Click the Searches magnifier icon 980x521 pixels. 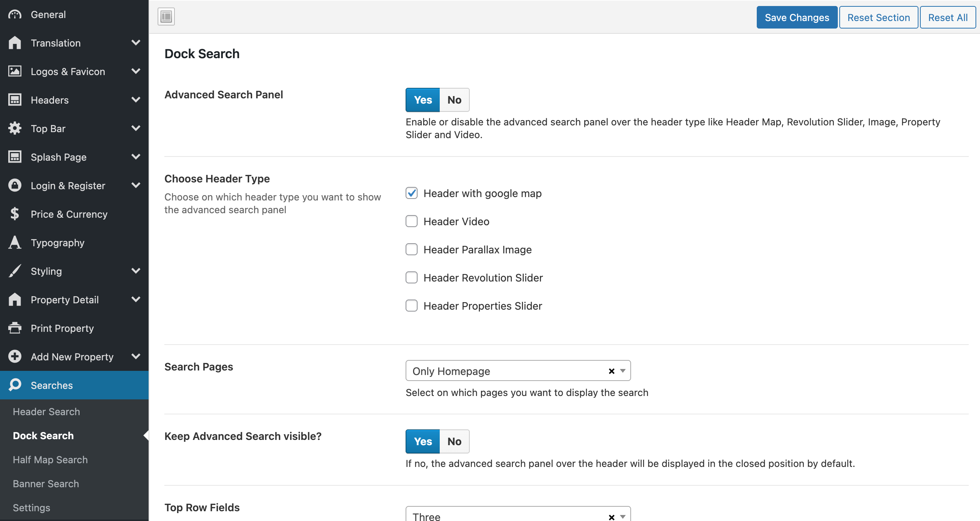tap(15, 385)
